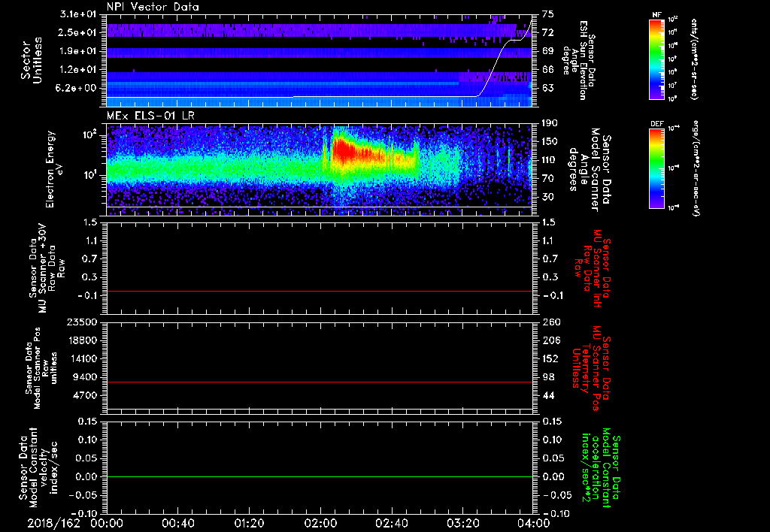Select the "Sector Unitless" axis label
Image resolution: width=770 pixels, height=532 pixels.
point(32,60)
